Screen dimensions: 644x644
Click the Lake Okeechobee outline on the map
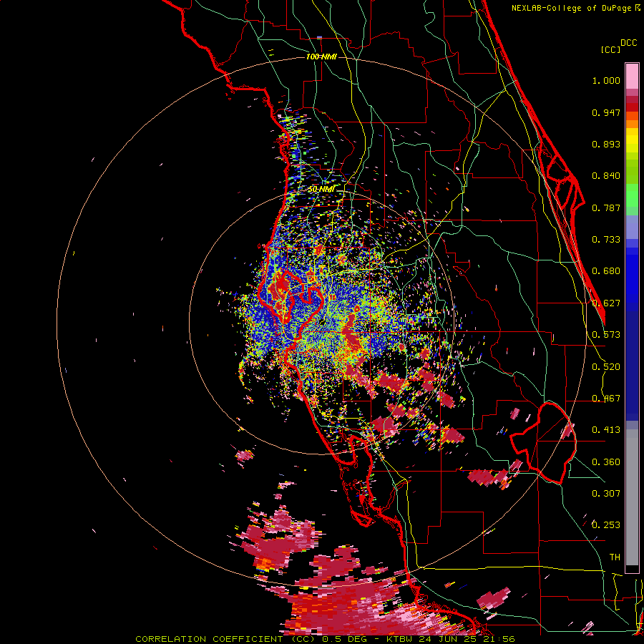pyautogui.click(x=545, y=444)
